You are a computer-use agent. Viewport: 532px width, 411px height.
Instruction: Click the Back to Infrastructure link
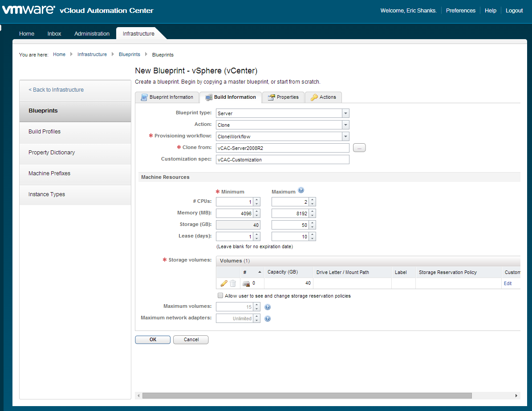(x=56, y=90)
